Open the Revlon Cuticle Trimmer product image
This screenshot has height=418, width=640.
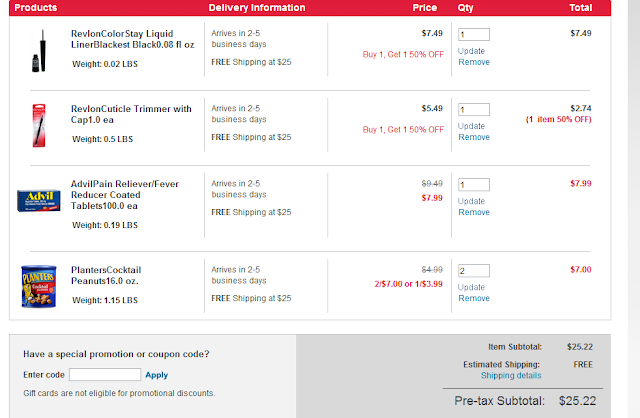click(39, 125)
